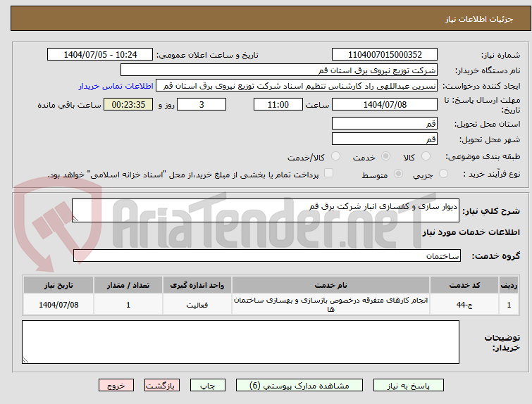
Task: Select the کالا radio option
Action: tap(426, 156)
